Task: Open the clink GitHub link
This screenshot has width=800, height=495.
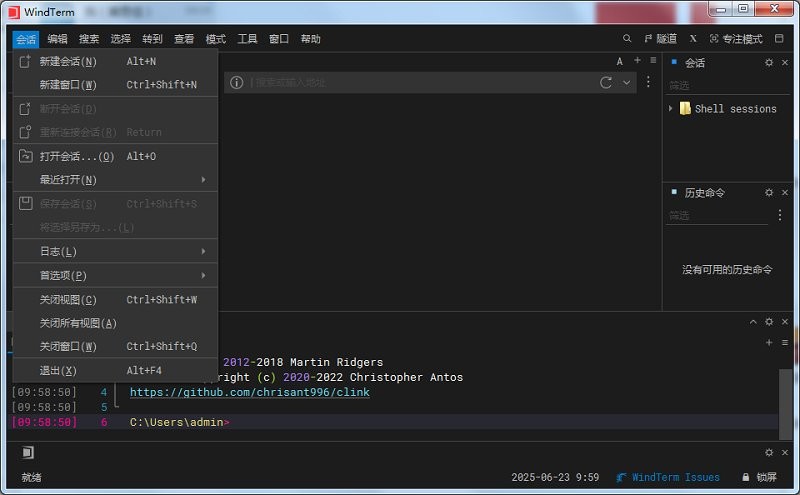Action: 249,392
